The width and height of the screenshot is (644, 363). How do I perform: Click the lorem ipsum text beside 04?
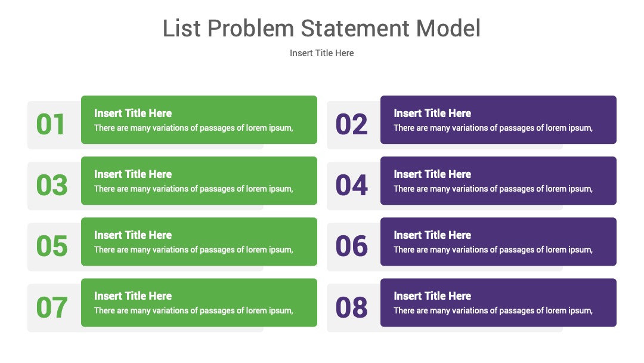tap(493, 189)
